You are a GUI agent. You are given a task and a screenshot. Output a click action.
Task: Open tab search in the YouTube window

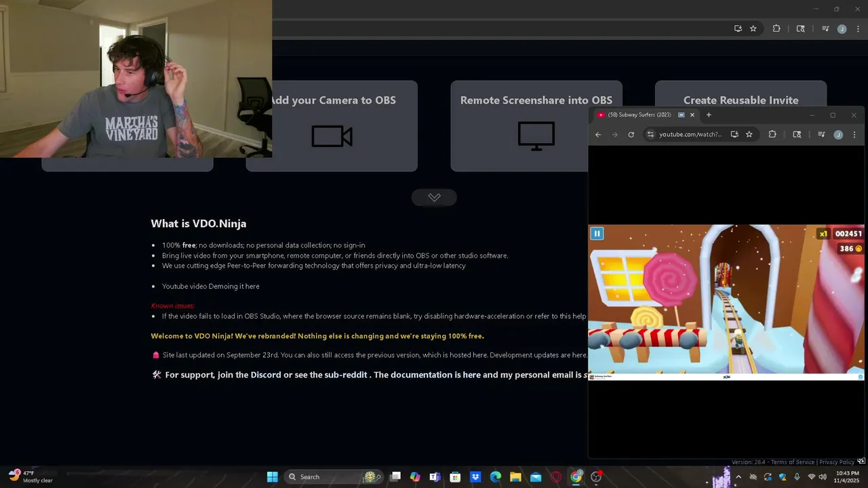click(797, 135)
